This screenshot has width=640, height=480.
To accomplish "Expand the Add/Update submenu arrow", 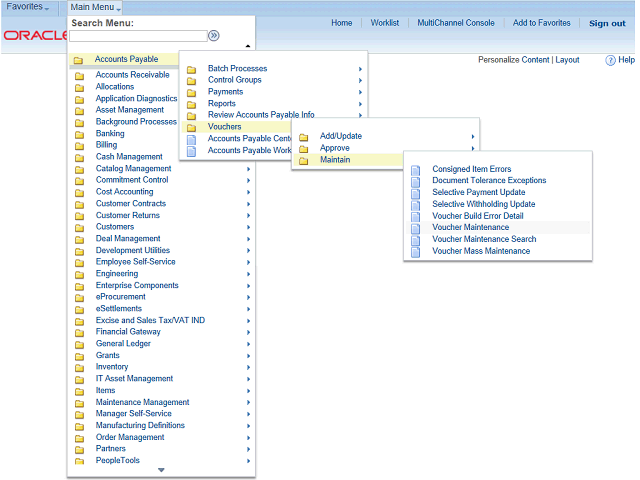I will pos(473,137).
